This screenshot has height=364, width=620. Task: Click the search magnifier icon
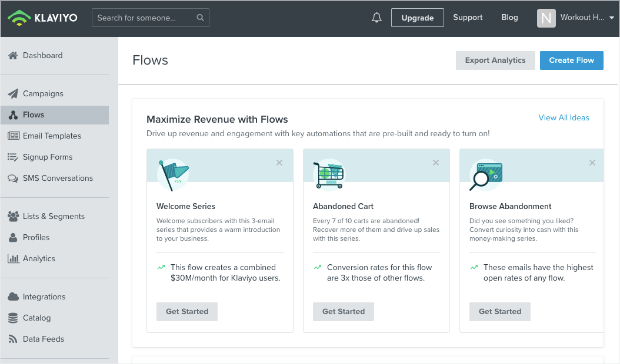pyautogui.click(x=200, y=18)
